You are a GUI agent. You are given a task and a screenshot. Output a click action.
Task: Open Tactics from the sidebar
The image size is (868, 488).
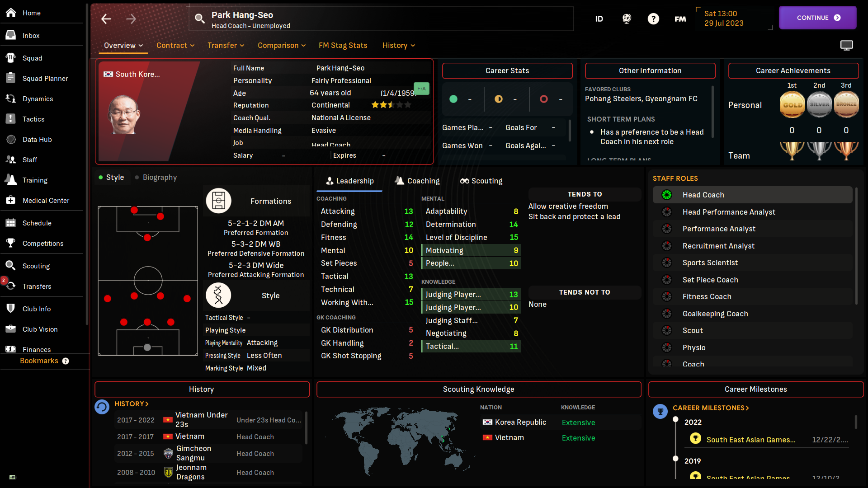(x=33, y=119)
